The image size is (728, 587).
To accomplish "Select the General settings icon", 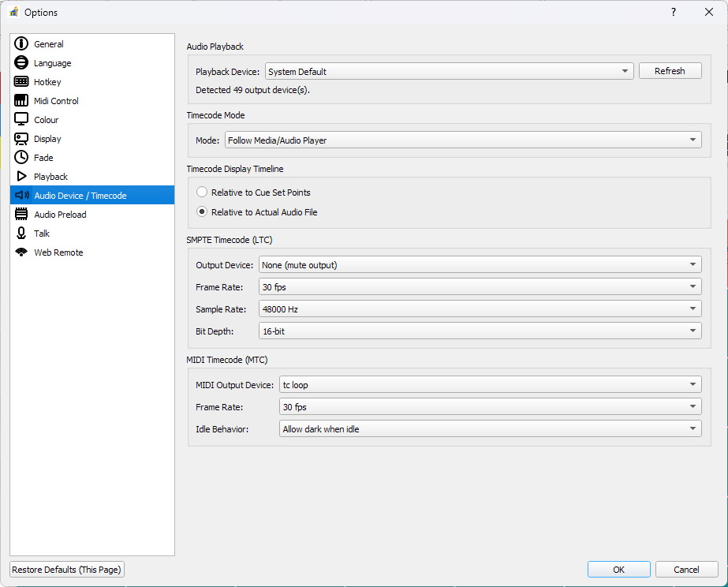I will [x=21, y=43].
